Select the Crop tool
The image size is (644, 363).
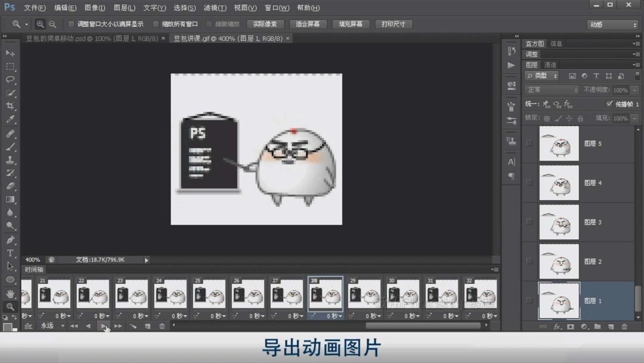tap(10, 104)
